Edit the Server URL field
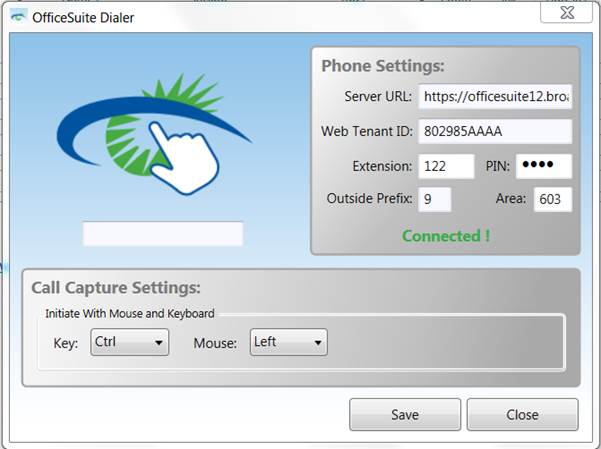Screen dimensions: 601x449 click(x=495, y=97)
